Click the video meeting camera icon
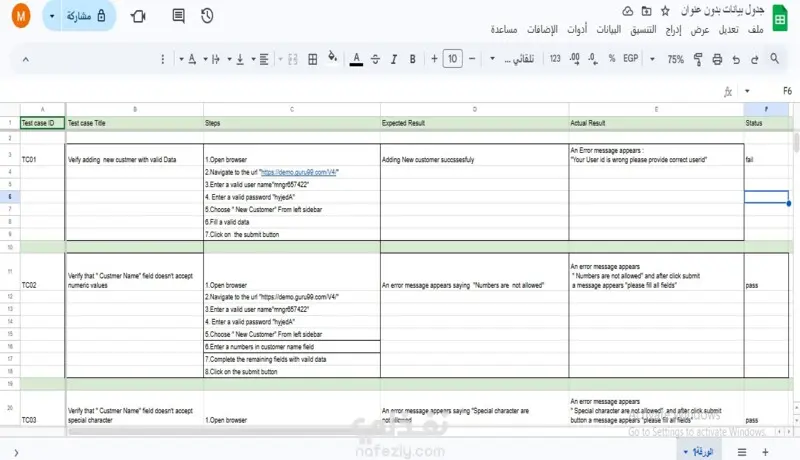 click(x=138, y=16)
